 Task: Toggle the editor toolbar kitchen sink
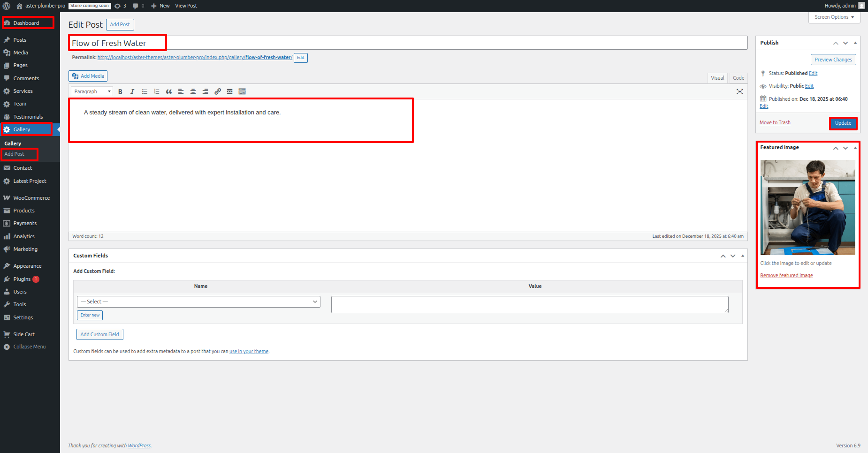(x=242, y=92)
